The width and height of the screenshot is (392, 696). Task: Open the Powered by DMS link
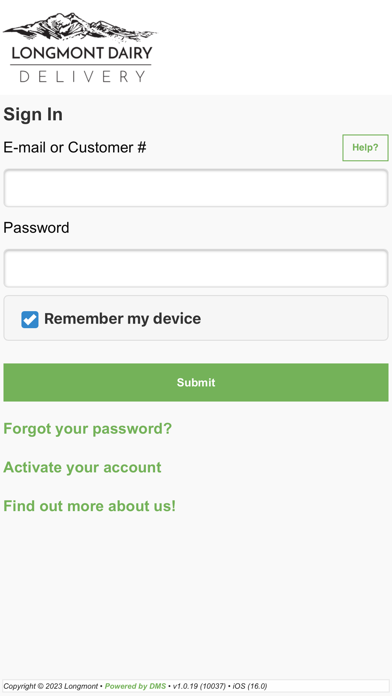coord(135,686)
